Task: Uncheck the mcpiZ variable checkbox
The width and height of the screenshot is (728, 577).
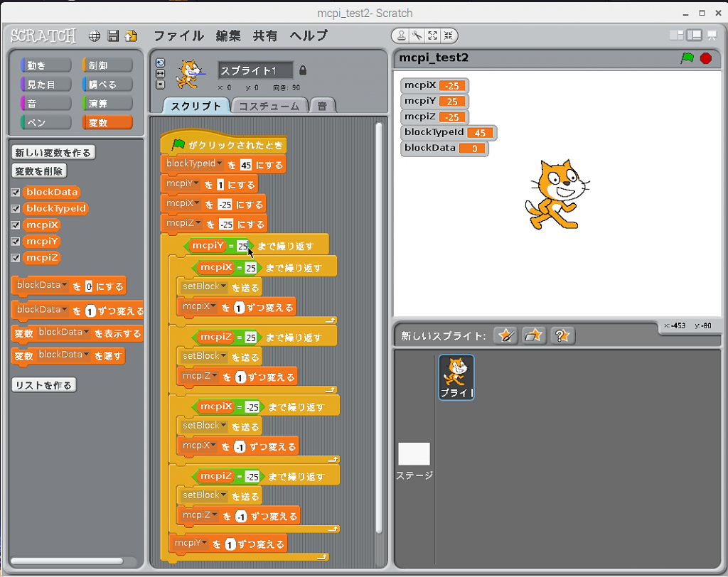Action: point(16,258)
